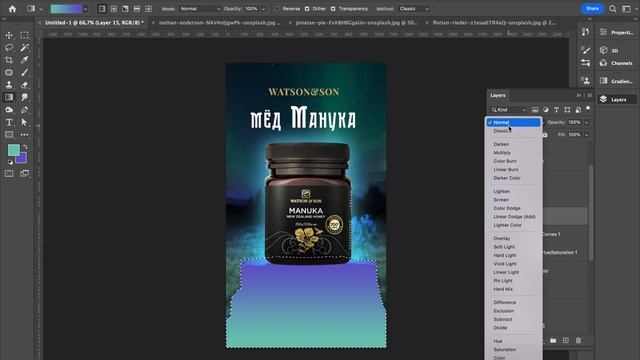Open the layer Opacity dropdown arrow
The height and width of the screenshot is (360, 640).
[587, 122]
